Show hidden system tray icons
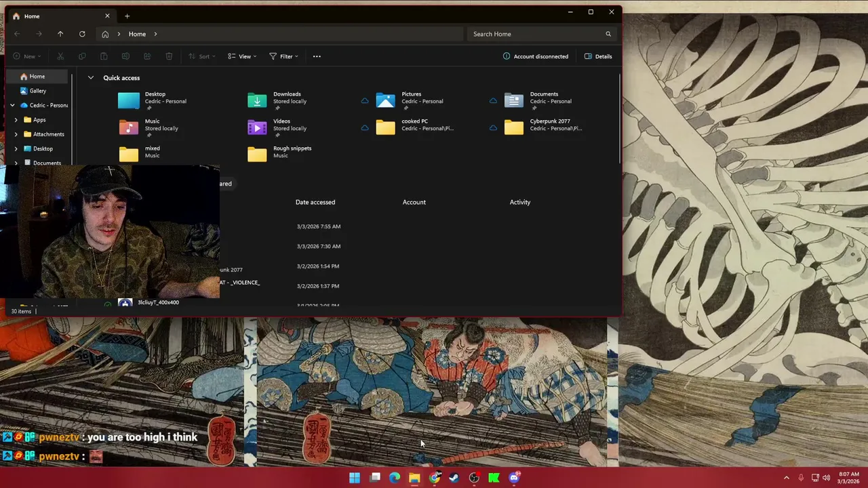The width and height of the screenshot is (868, 488). [787, 478]
